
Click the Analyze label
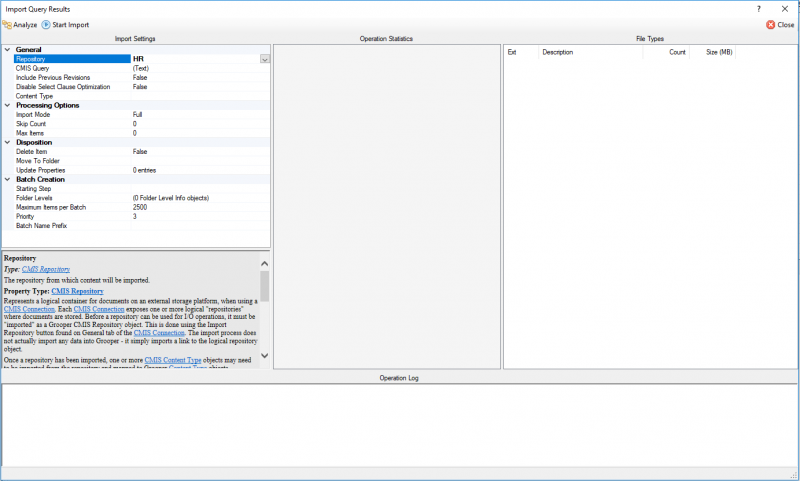click(x=25, y=24)
